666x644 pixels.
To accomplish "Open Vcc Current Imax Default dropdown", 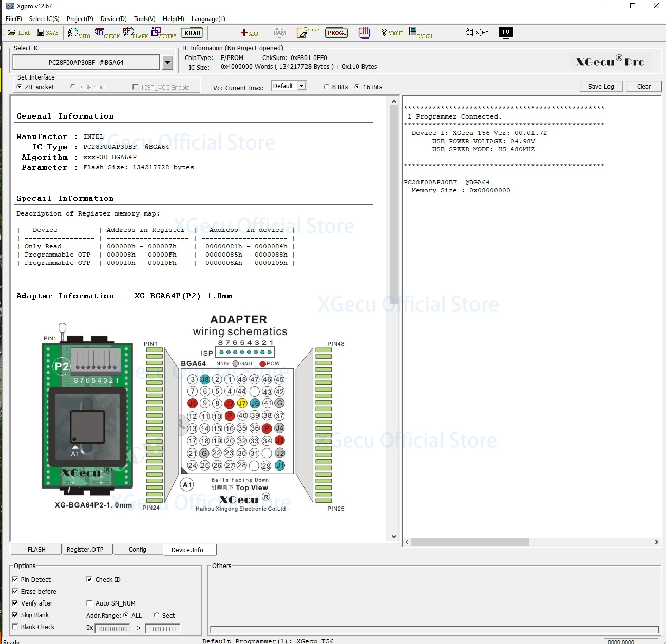I will tap(288, 86).
